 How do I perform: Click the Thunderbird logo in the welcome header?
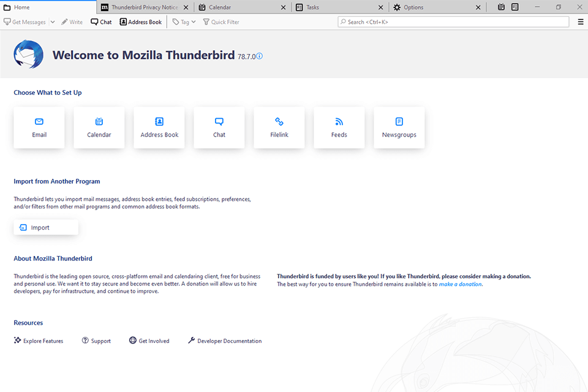29,55
